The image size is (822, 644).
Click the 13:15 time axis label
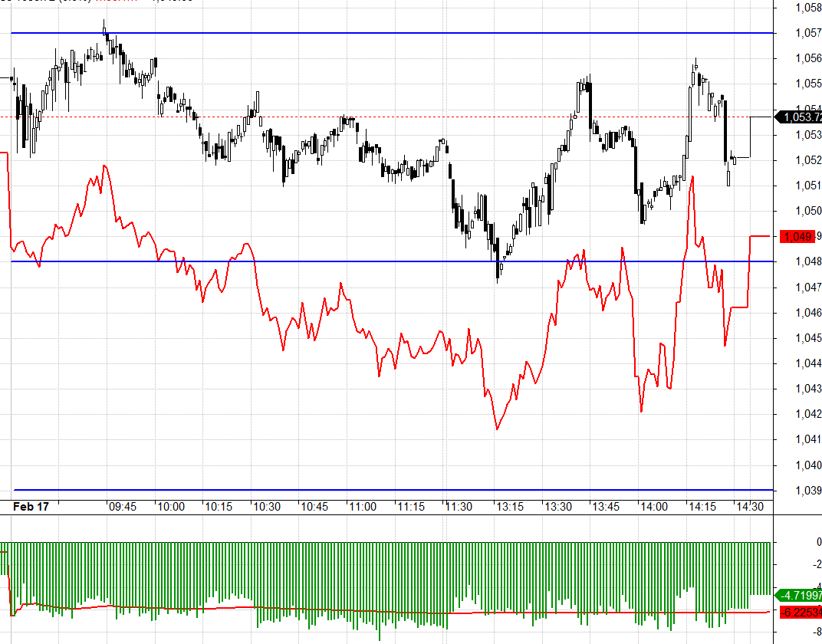pos(510,507)
